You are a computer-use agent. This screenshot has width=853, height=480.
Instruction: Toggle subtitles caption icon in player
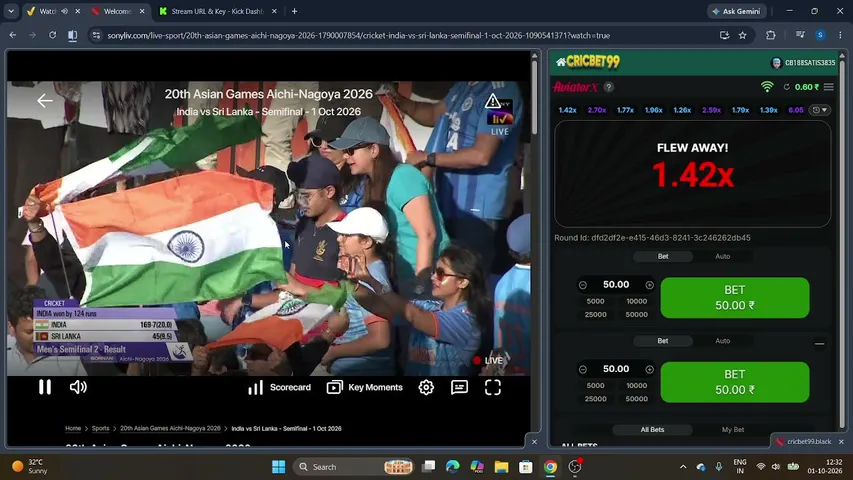(459, 387)
